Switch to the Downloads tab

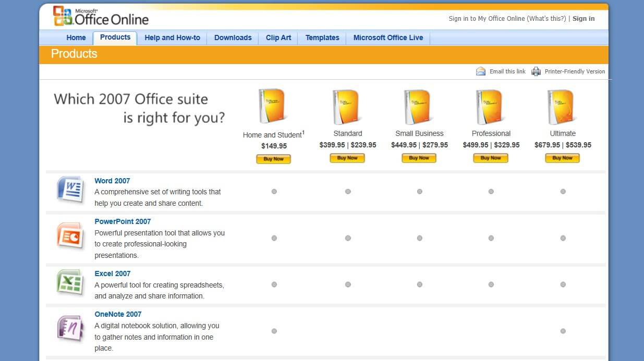point(233,38)
